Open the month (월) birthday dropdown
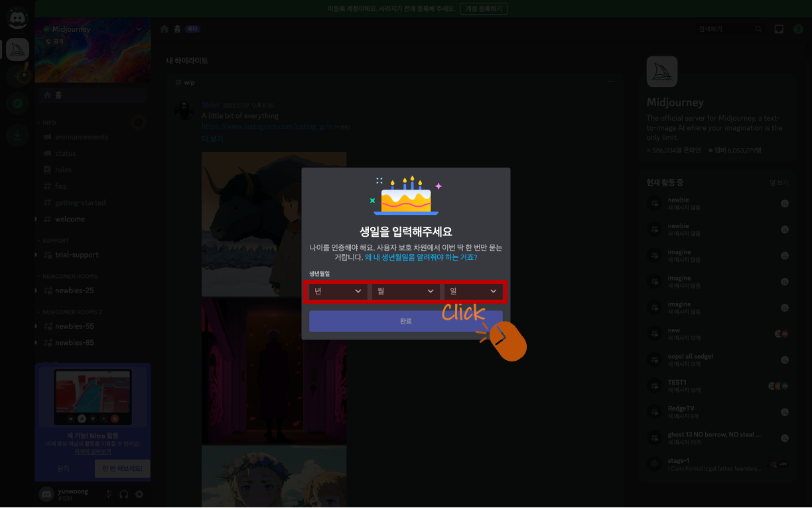Screen dimensions: 812x508 pyautogui.click(x=406, y=291)
